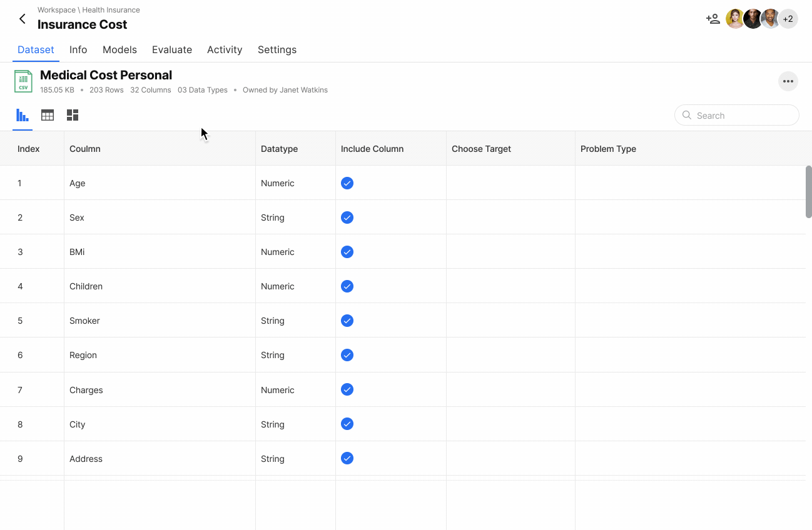Screen dimensions: 812x530
Task: Uncheck Include Column for Smoker
Action: pos(347,321)
